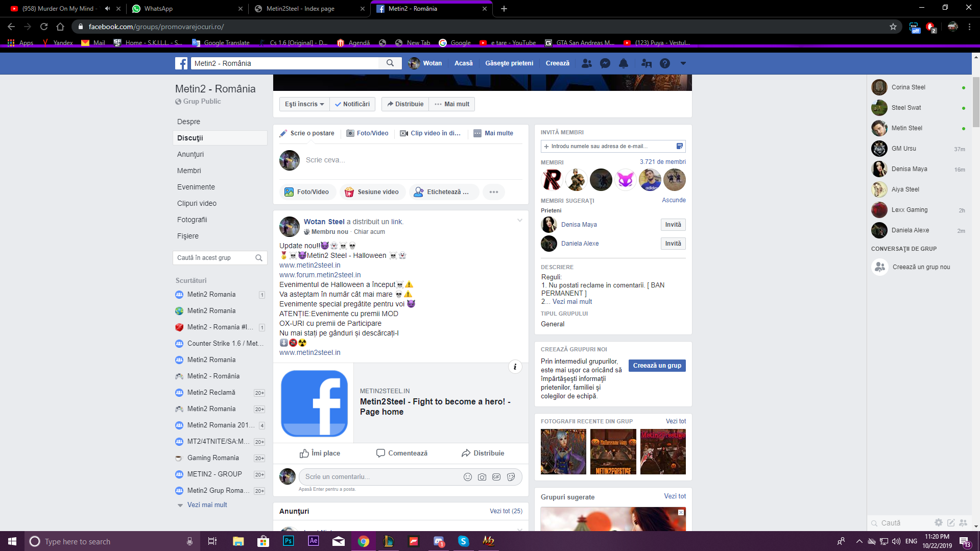The height and width of the screenshot is (551, 980).
Task: Open account dropdown arrow in top bar
Action: point(683,63)
